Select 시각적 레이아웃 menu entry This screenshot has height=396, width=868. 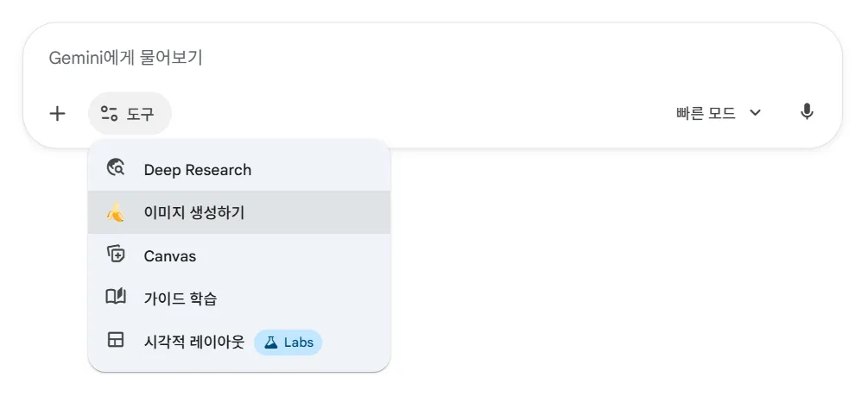[x=193, y=343]
